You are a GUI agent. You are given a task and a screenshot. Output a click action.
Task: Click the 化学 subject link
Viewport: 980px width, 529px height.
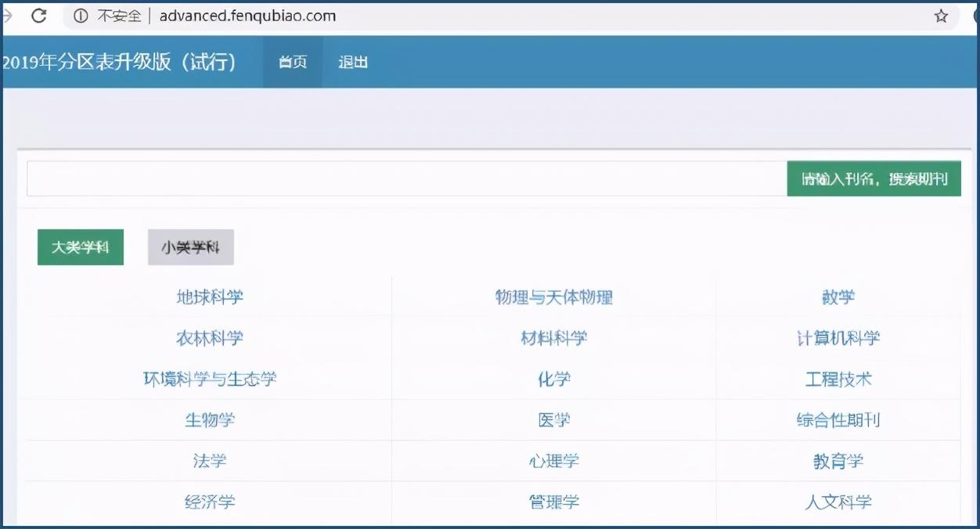[x=554, y=378]
